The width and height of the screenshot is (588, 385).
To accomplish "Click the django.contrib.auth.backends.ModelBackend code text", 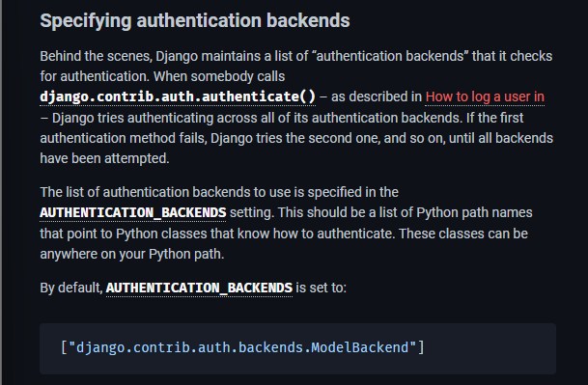I will click(242, 347).
